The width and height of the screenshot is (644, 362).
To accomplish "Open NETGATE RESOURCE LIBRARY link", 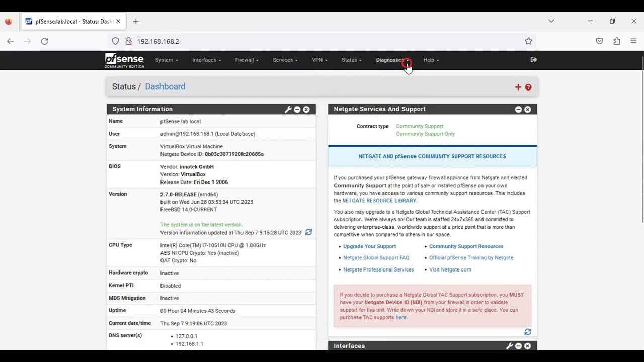I will point(379,201).
